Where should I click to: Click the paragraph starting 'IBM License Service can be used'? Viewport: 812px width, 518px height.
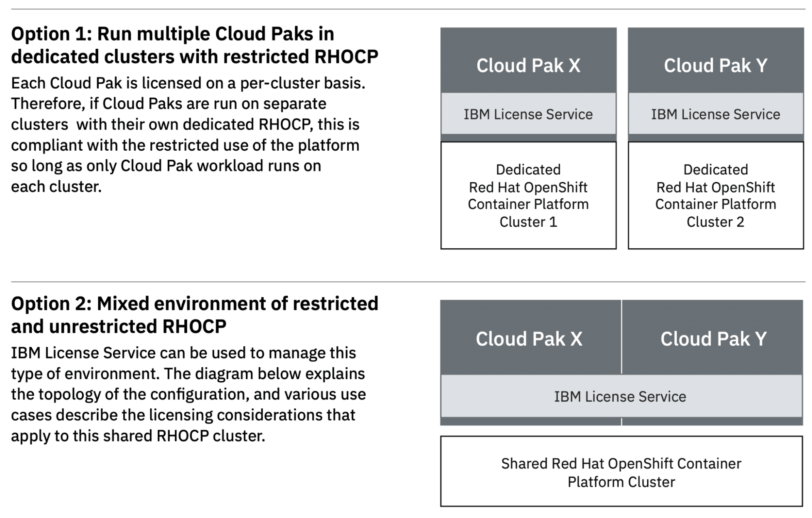tap(188, 394)
